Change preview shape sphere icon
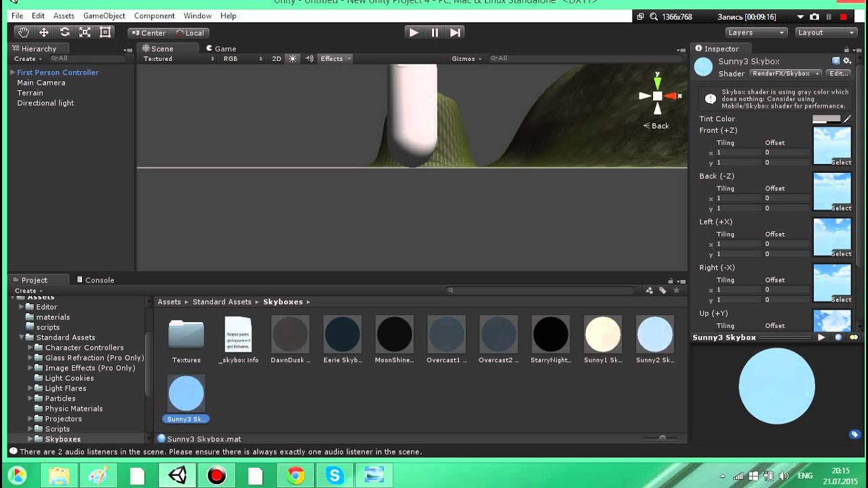 838,338
